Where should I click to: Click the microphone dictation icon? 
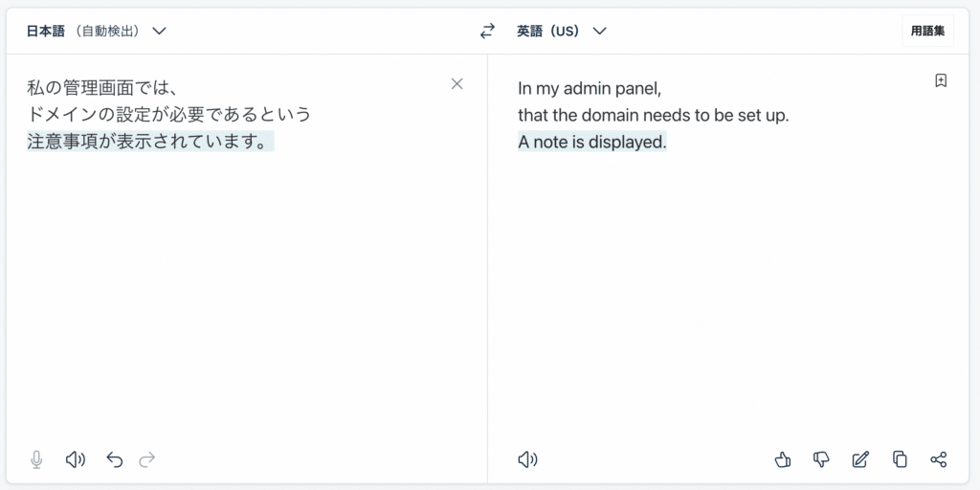pyautogui.click(x=37, y=460)
